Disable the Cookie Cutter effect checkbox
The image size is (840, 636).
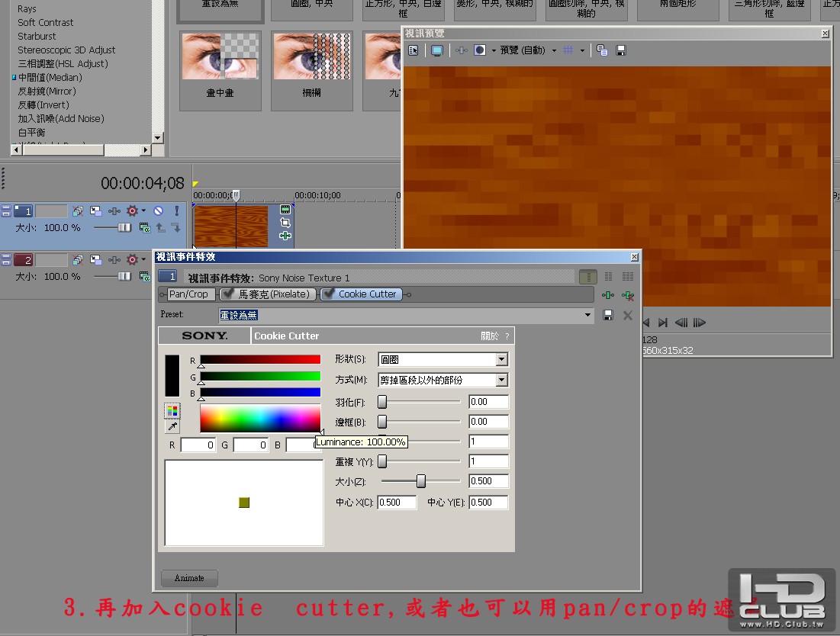(328, 294)
